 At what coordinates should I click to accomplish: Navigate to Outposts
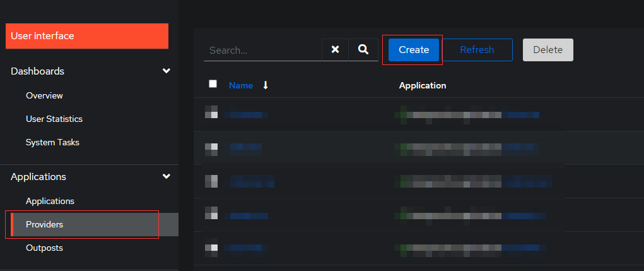click(x=44, y=248)
